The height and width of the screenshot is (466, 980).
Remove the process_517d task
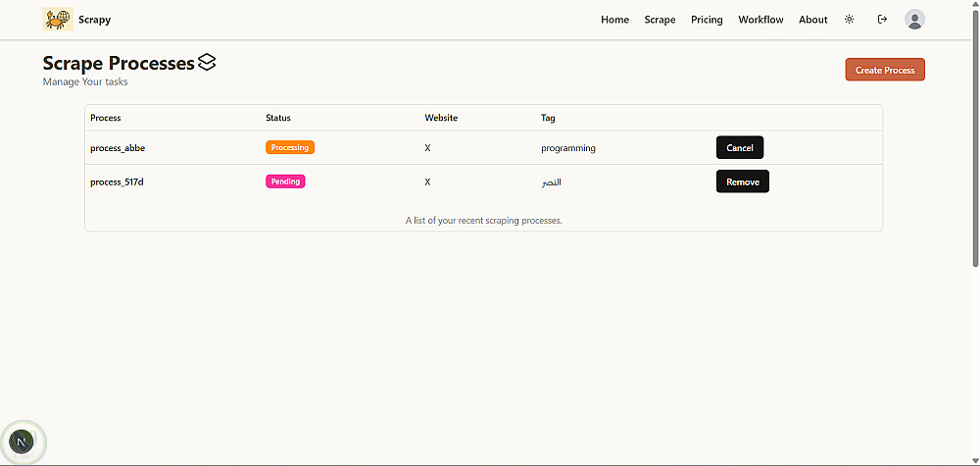coord(742,181)
